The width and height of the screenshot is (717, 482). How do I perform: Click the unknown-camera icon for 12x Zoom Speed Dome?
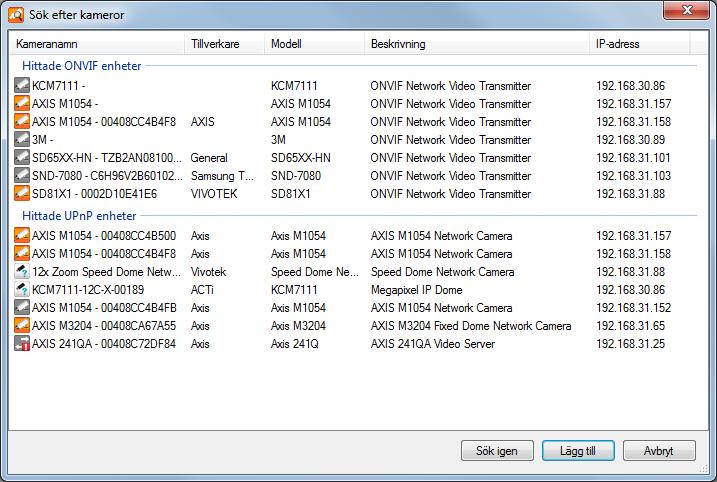21,272
